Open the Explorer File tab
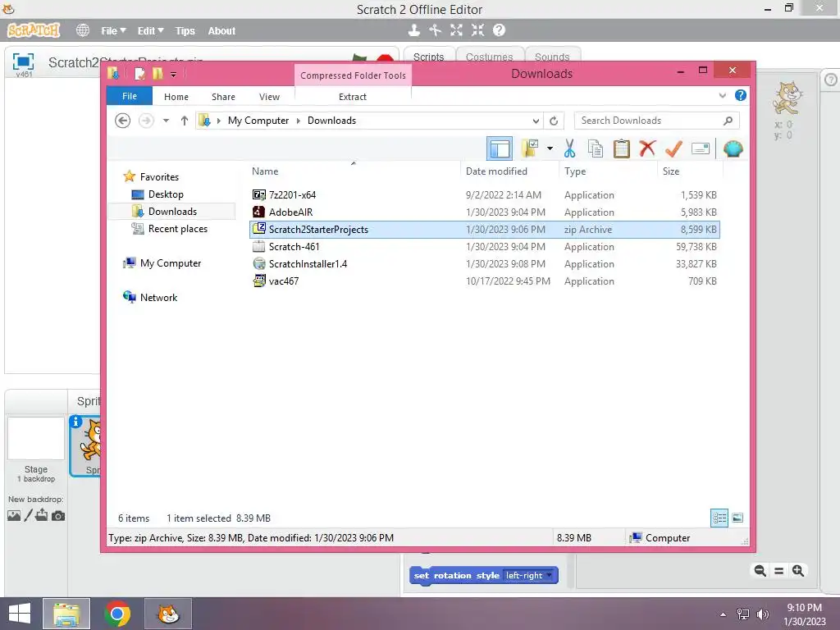 (130, 96)
